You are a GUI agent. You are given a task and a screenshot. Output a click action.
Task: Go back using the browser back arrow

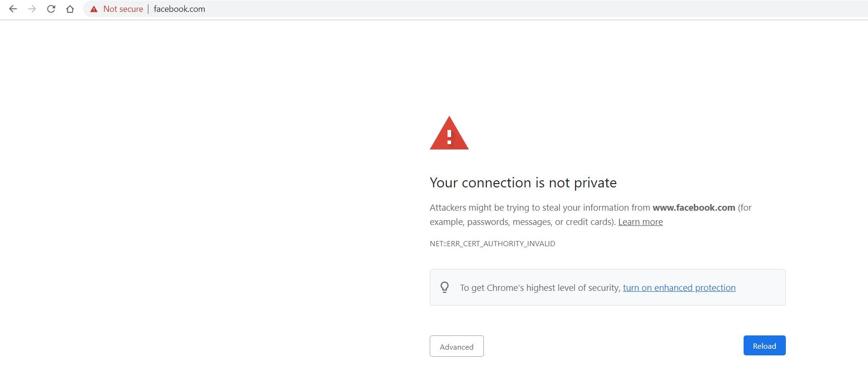click(13, 9)
